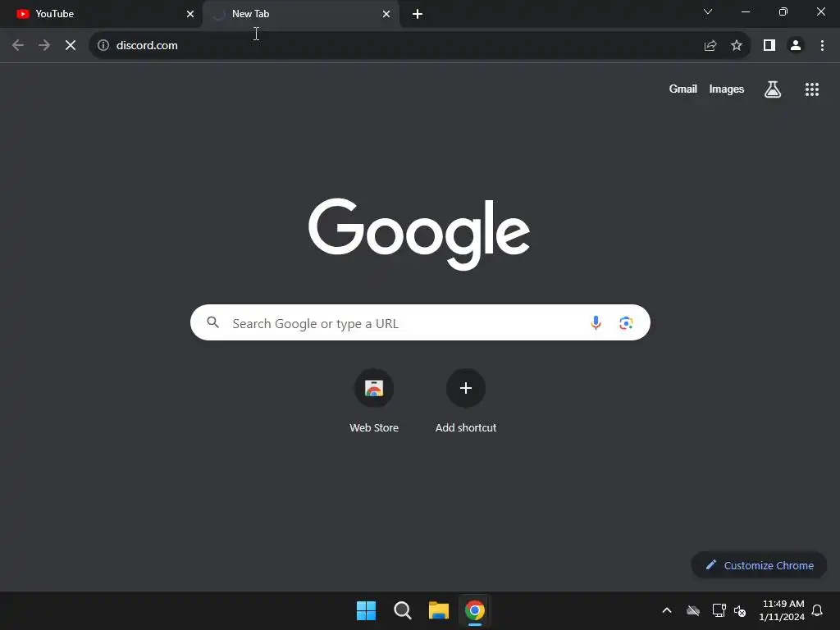The height and width of the screenshot is (630, 840).
Task: Open File Explorer from the taskbar
Action: click(439, 610)
